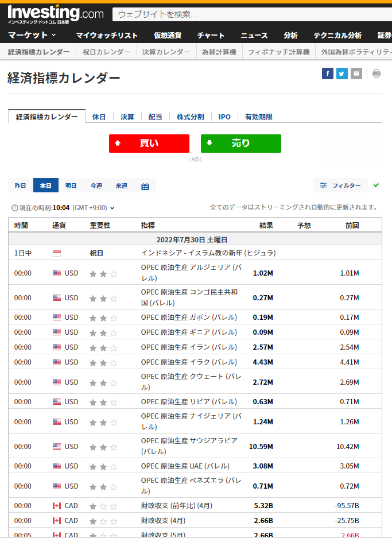Viewport: 392px width, 538px height.
Task: Open the calendar date picker icon
Action: 145,186
